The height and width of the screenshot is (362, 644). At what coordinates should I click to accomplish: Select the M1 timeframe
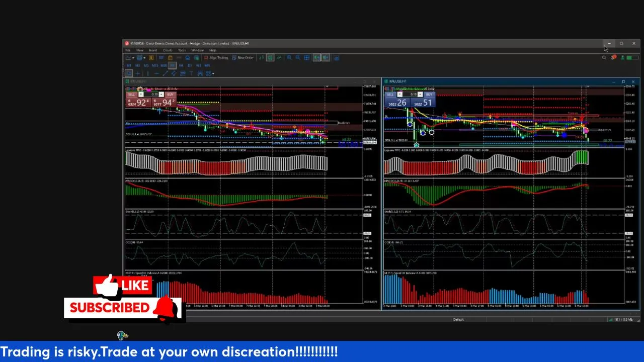[x=129, y=65]
